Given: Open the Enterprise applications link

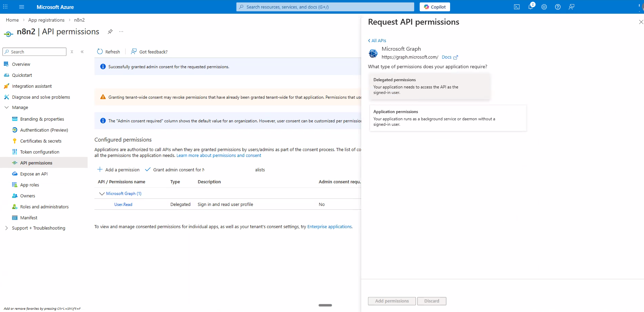Looking at the screenshot, I should click(x=329, y=227).
